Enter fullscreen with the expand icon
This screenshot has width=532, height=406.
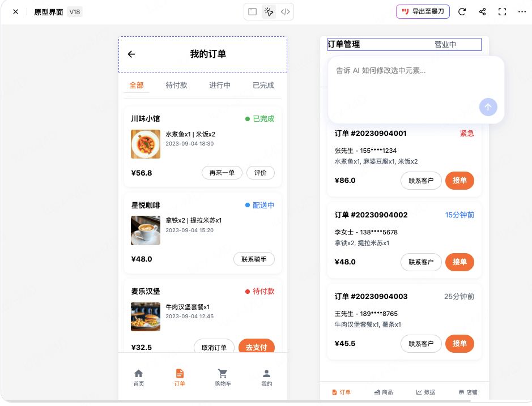pos(502,12)
